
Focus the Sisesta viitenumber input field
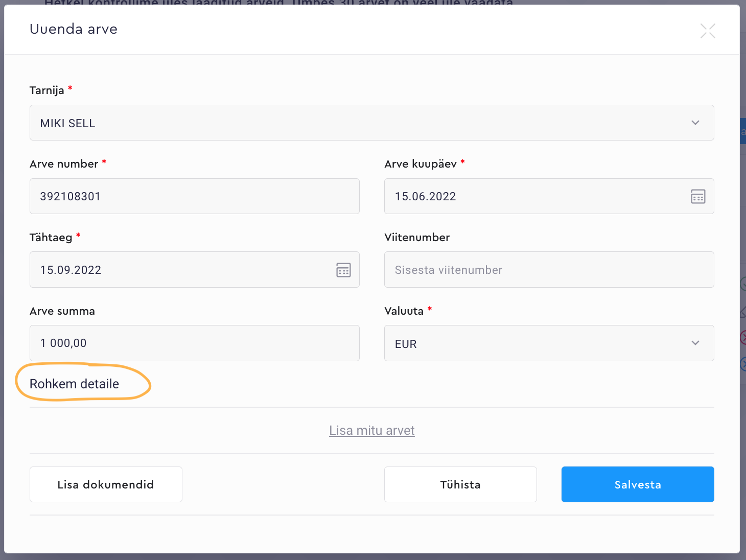[549, 270]
